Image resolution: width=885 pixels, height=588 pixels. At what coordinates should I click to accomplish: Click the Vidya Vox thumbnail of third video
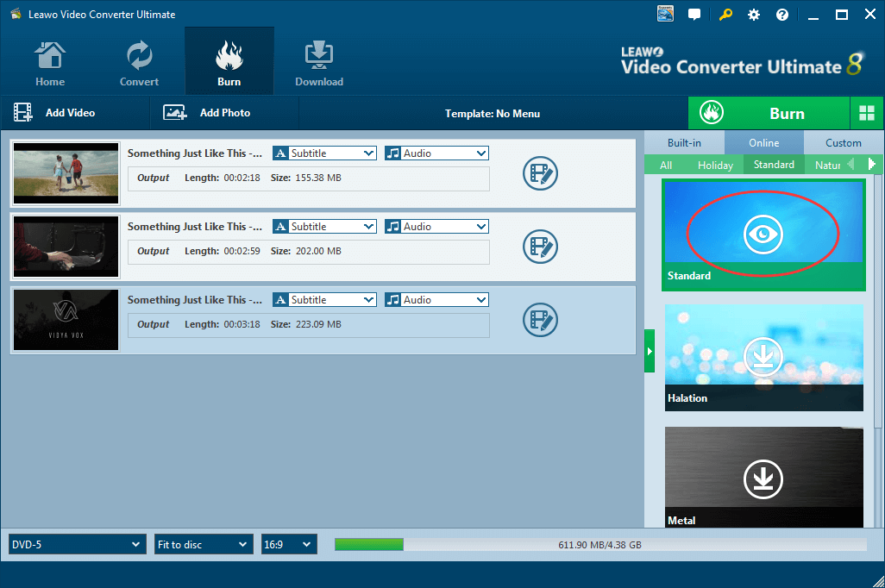click(x=66, y=320)
